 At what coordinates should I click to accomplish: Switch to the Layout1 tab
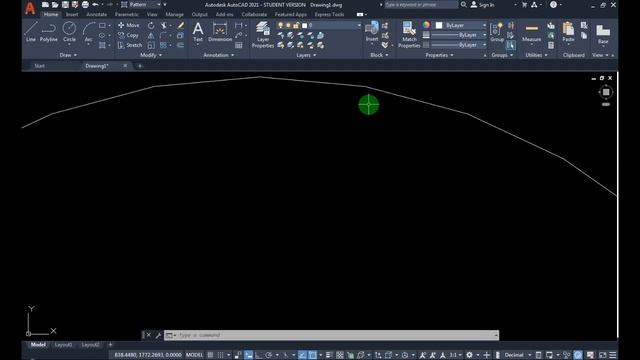coord(63,345)
